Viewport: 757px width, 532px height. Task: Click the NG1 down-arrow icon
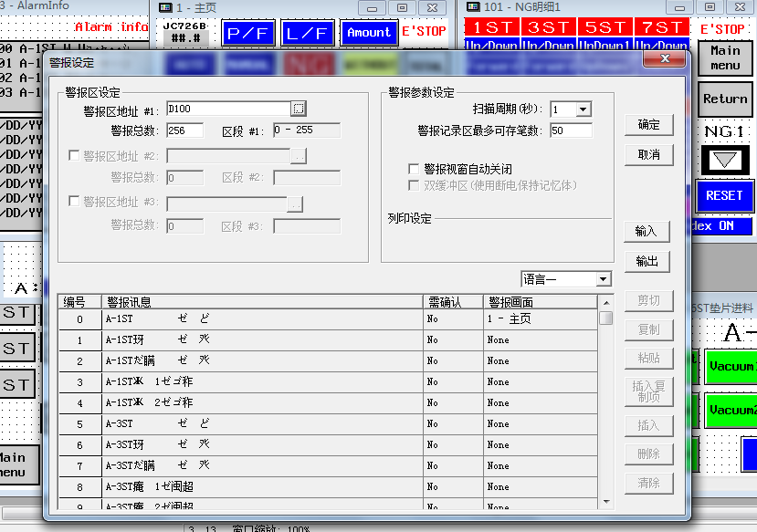(x=727, y=161)
